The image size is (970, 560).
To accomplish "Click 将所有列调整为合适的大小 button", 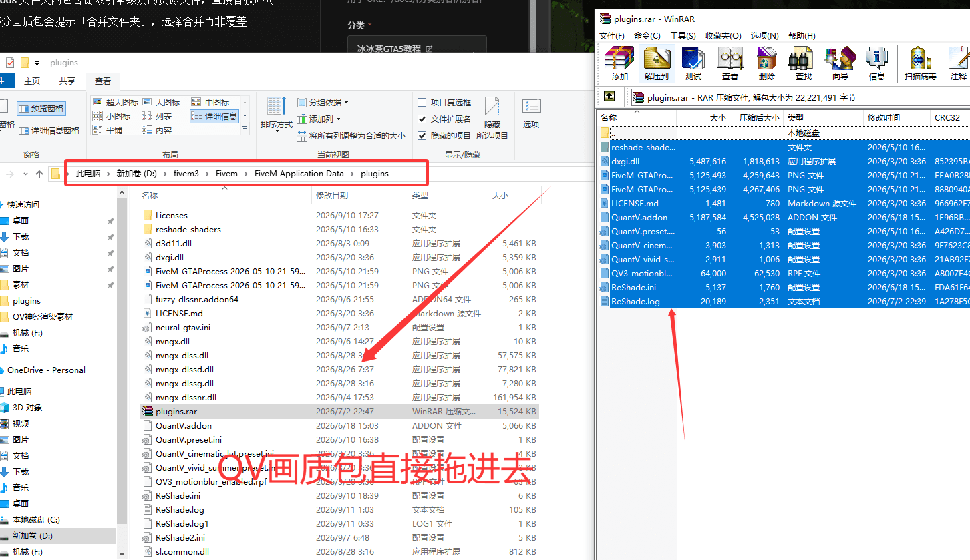I will (351, 135).
